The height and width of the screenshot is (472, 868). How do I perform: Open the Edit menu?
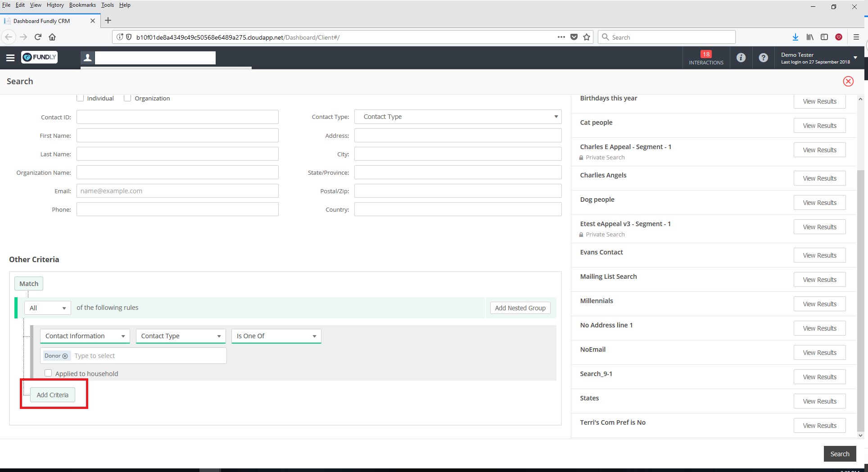[20, 5]
